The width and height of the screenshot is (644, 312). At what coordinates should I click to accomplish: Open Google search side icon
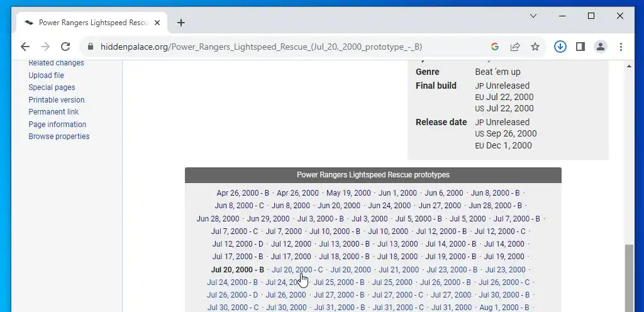(495, 47)
